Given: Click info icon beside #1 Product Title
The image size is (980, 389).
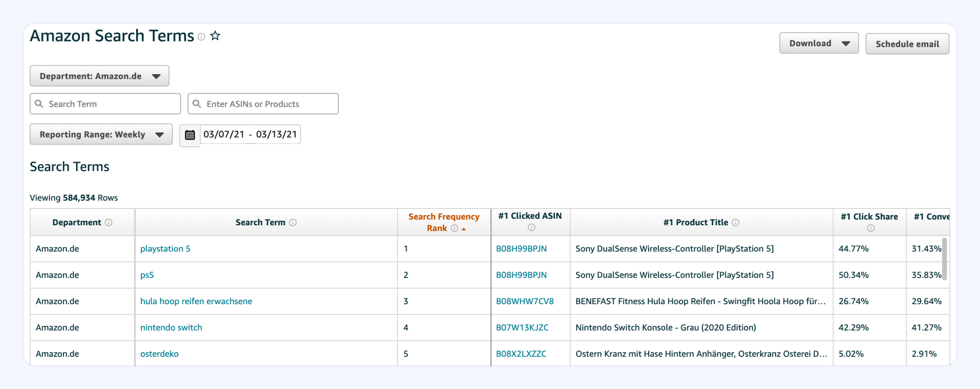Looking at the screenshot, I should (x=735, y=222).
